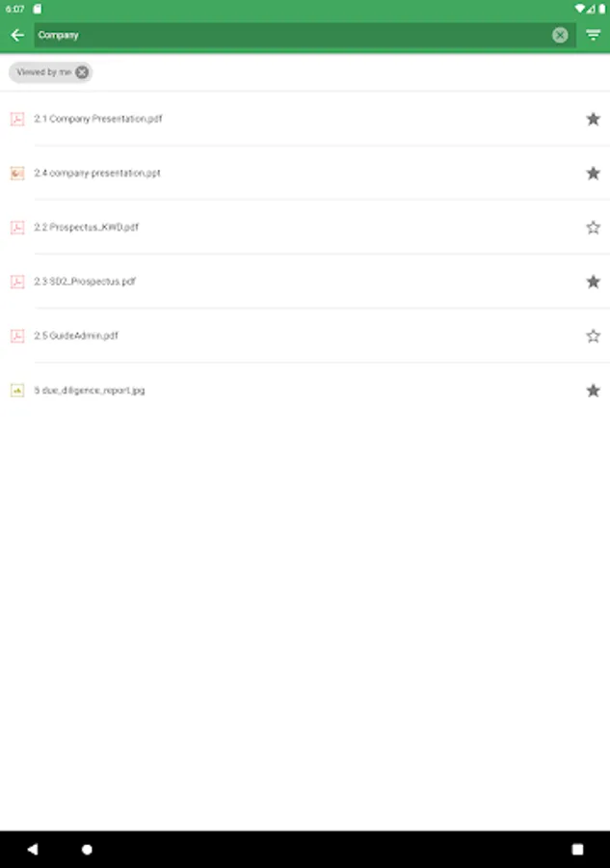Viewport: 610px width, 868px height.
Task: Focus the Company search input field
Action: [x=289, y=35]
